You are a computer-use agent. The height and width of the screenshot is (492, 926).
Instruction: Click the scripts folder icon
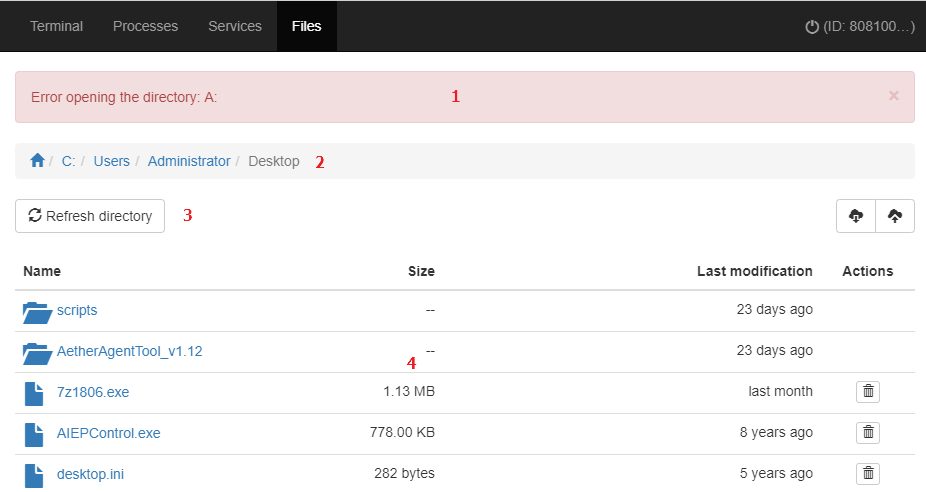tap(37, 312)
